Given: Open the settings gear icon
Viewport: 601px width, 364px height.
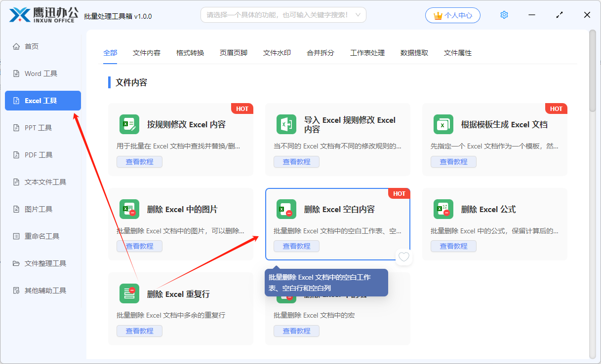Looking at the screenshot, I should pyautogui.click(x=504, y=15).
